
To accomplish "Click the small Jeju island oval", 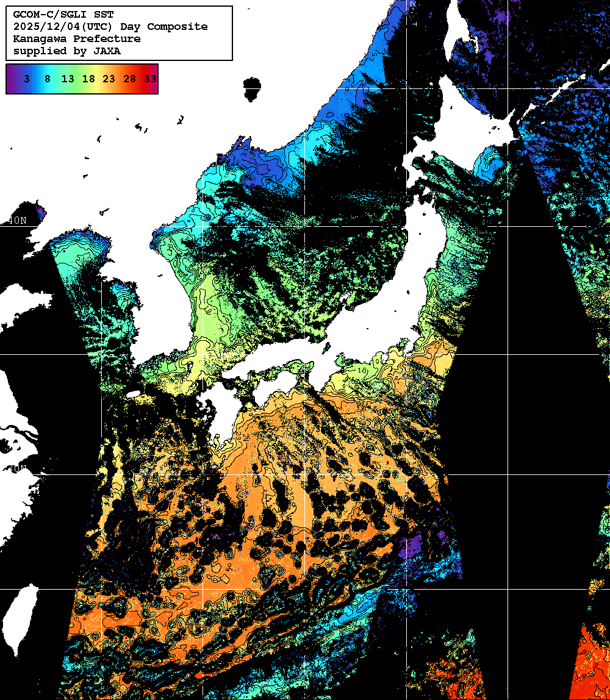I will (133, 395).
